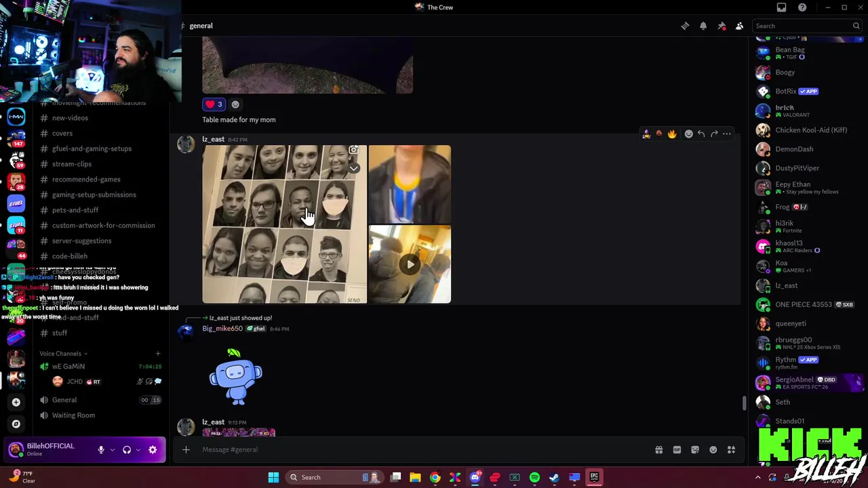This screenshot has height=488, width=868.
Task: Click the waving Wumpus sticker
Action: (235, 377)
